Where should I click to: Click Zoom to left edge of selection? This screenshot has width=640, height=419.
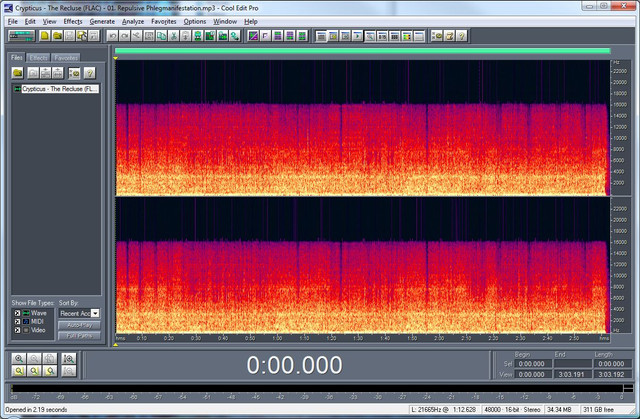point(34,371)
